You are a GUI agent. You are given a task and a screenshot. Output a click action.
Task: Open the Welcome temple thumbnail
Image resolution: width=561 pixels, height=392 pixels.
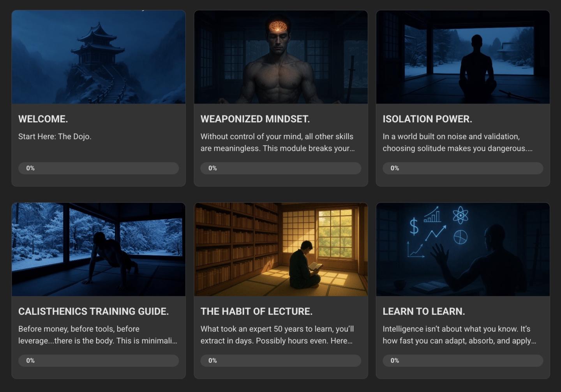click(99, 57)
